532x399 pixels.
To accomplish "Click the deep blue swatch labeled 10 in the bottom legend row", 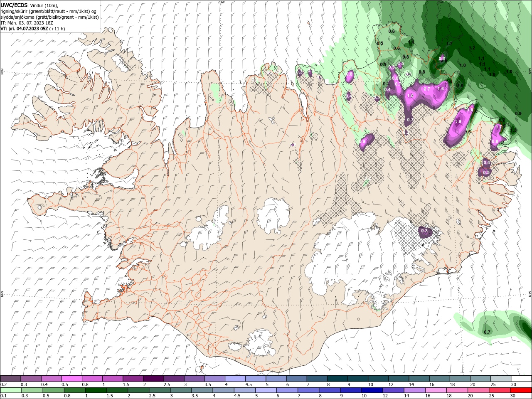I will [x=371, y=390].
